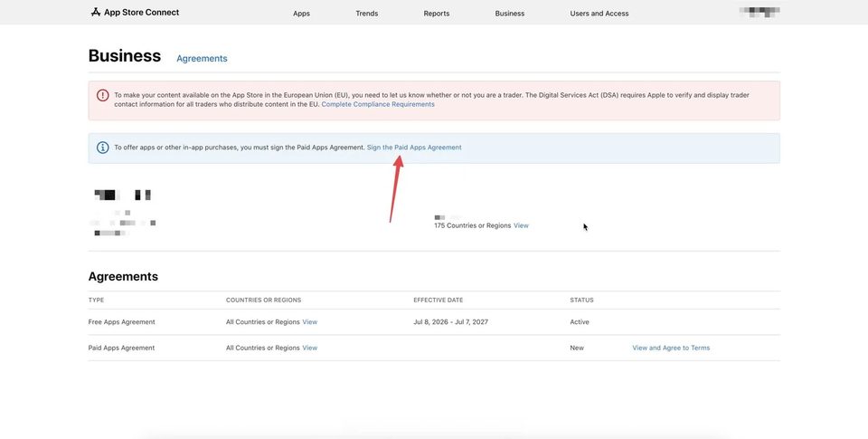Image resolution: width=868 pixels, height=439 pixels.
Task: Open the Business menu
Action: 509,14
